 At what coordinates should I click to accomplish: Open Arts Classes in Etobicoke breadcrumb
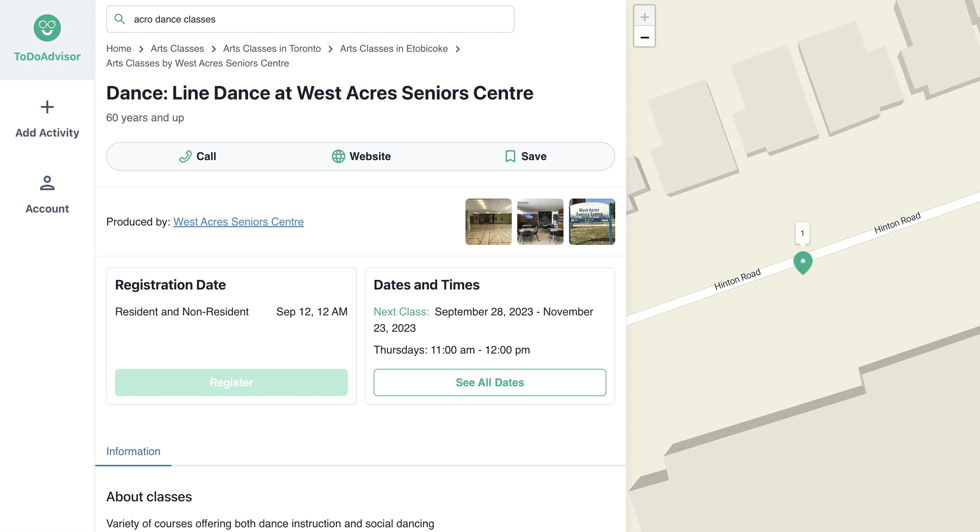394,49
